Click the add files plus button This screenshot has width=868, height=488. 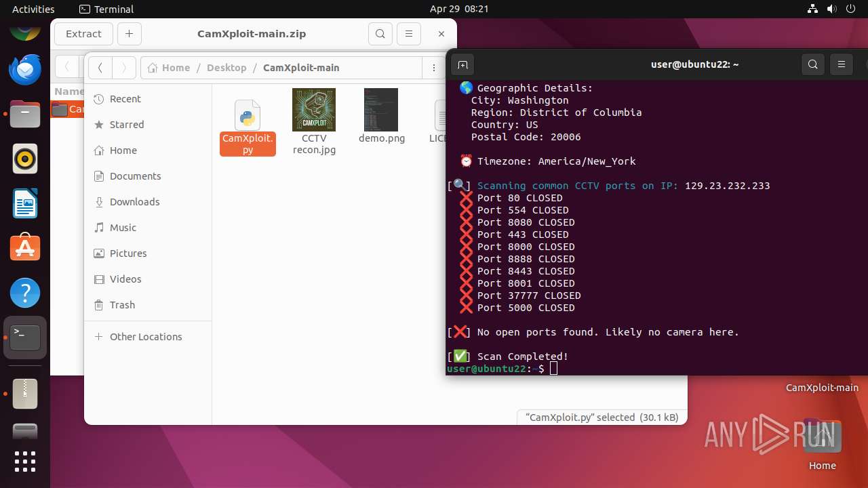tap(129, 34)
